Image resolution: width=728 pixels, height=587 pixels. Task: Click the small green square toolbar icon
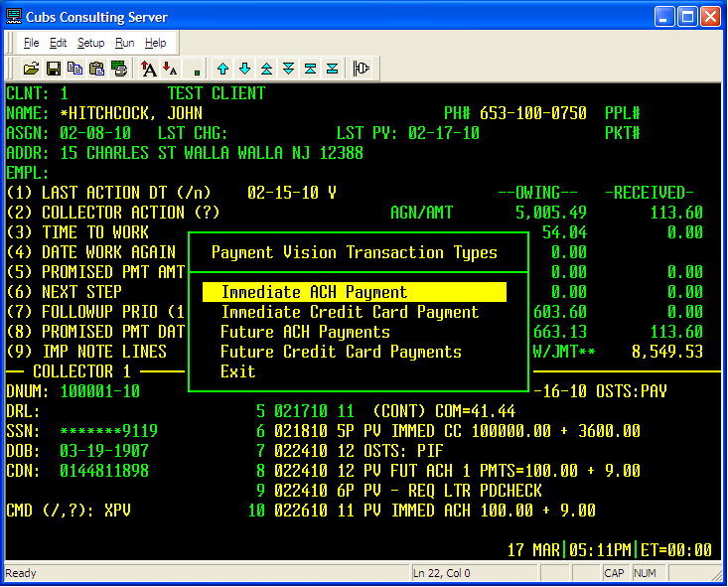[197, 73]
